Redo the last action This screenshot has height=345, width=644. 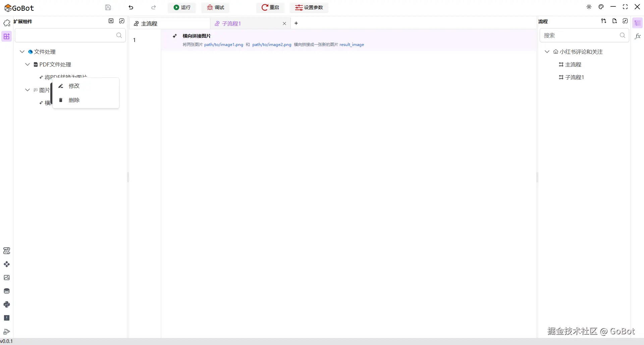click(154, 7)
